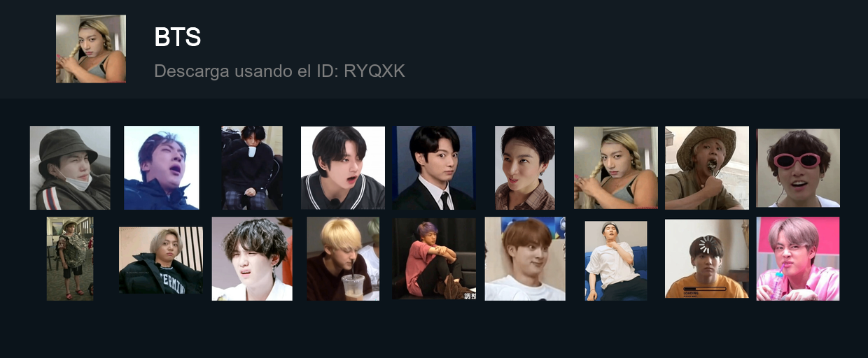
Task: Choose the loading bar orange shirt sticker
Action: 707,259
